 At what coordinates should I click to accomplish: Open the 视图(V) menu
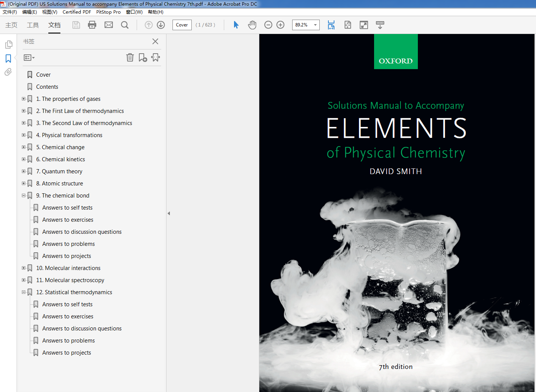(x=49, y=12)
